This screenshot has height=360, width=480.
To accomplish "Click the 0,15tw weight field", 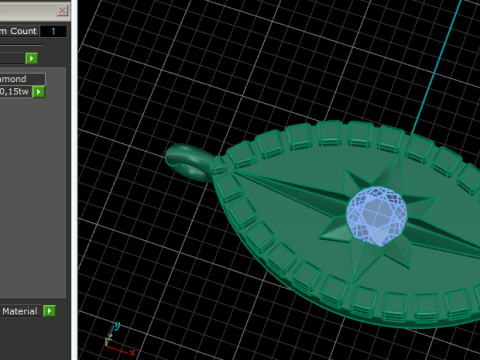I will click(x=15, y=92).
